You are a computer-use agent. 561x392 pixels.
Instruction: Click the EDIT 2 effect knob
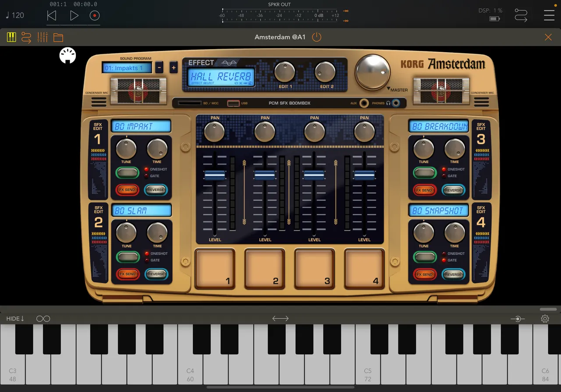[x=325, y=72]
